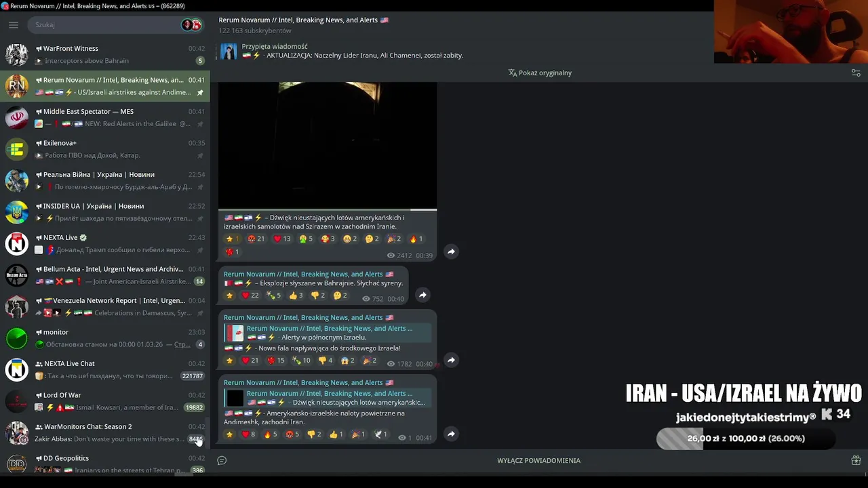Click 'Pokaż oryginalny' translation button
868x488 pixels.
click(540, 73)
